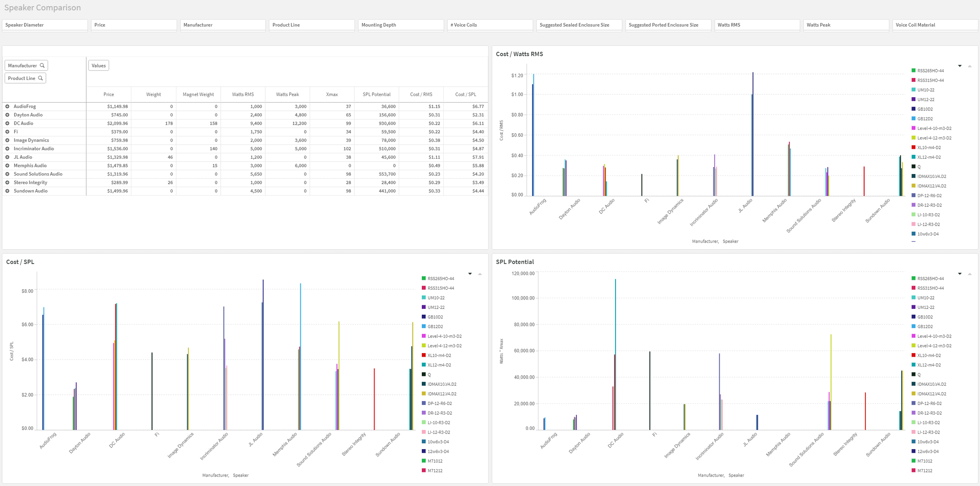Click DC Audio axis label in SPL Potential chart

[615, 441]
